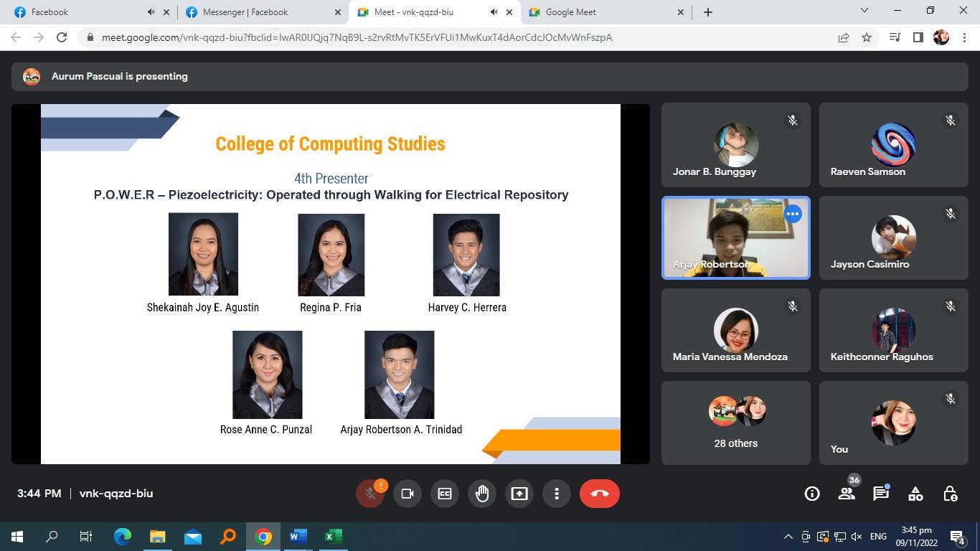Select the Meet - vnk-qqzd-biu tab
This screenshot has width=980, height=551.
click(x=434, y=12)
